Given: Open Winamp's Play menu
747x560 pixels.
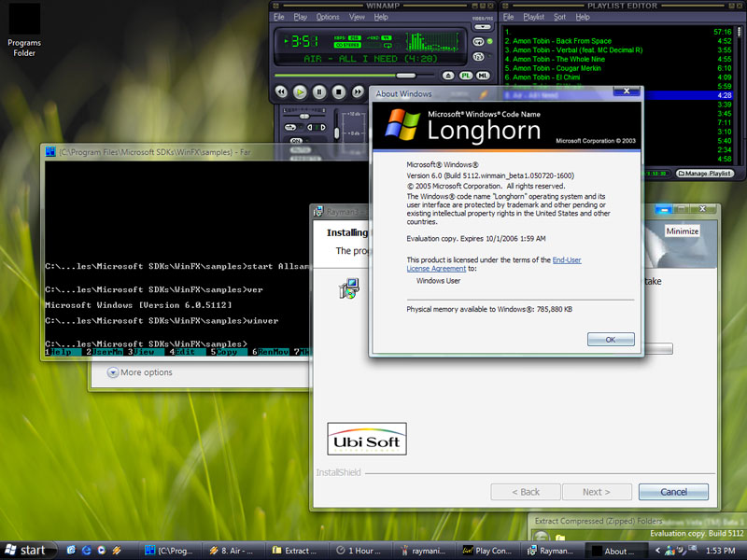Looking at the screenshot, I should 300,17.
